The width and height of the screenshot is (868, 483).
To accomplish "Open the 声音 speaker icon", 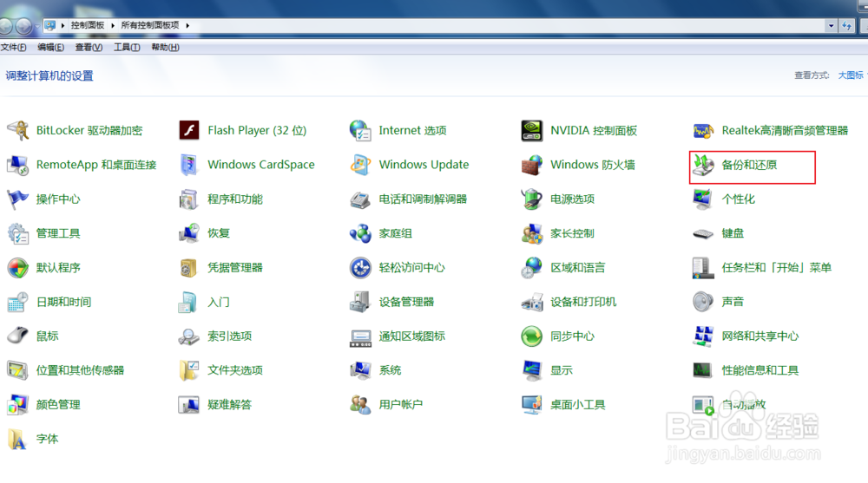I will [703, 302].
